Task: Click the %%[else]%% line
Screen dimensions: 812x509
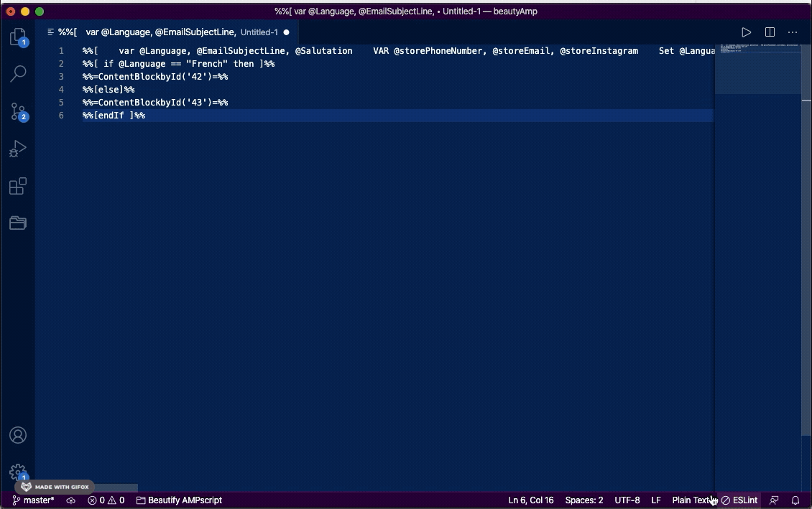Action: tap(109, 90)
